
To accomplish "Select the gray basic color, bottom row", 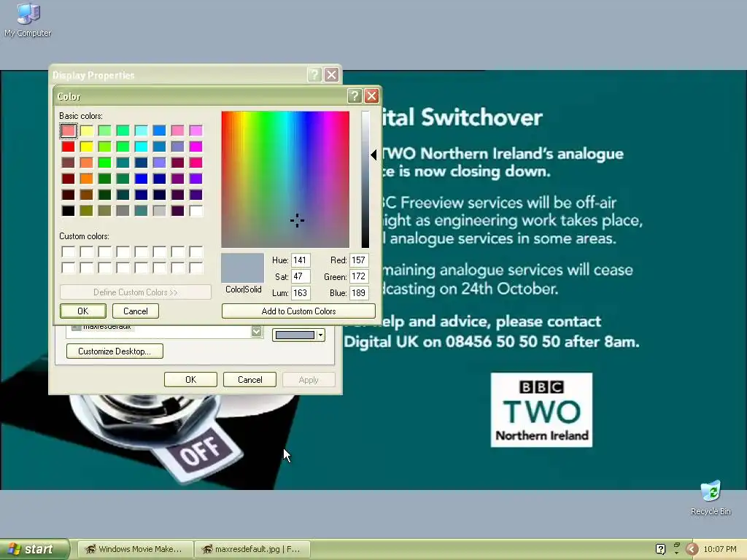I will (123, 211).
